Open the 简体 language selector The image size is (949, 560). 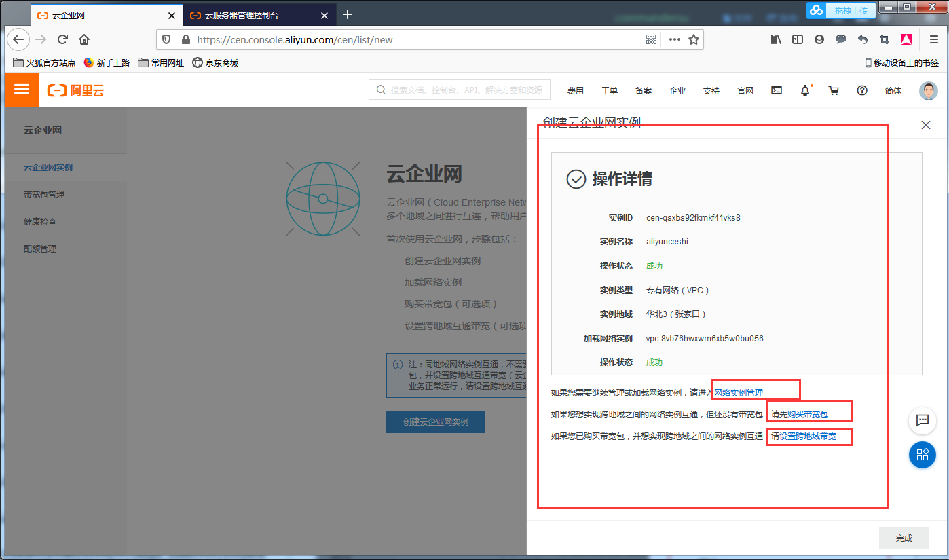pyautogui.click(x=893, y=90)
